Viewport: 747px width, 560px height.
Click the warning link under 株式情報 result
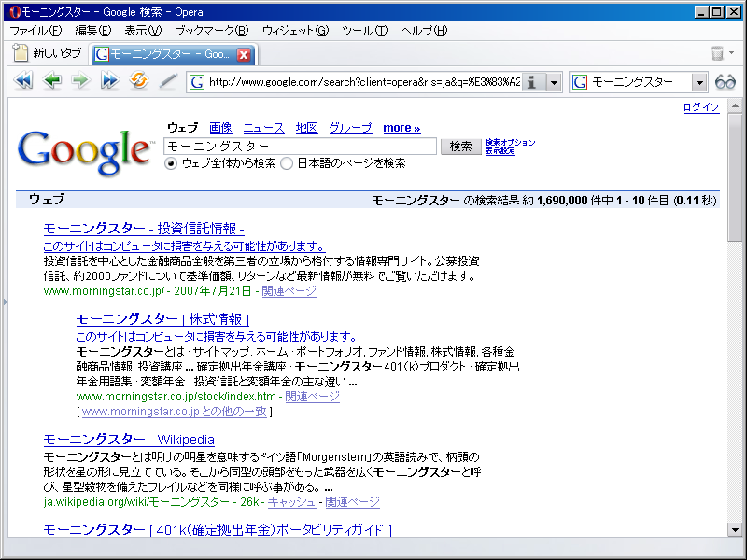[218, 337]
